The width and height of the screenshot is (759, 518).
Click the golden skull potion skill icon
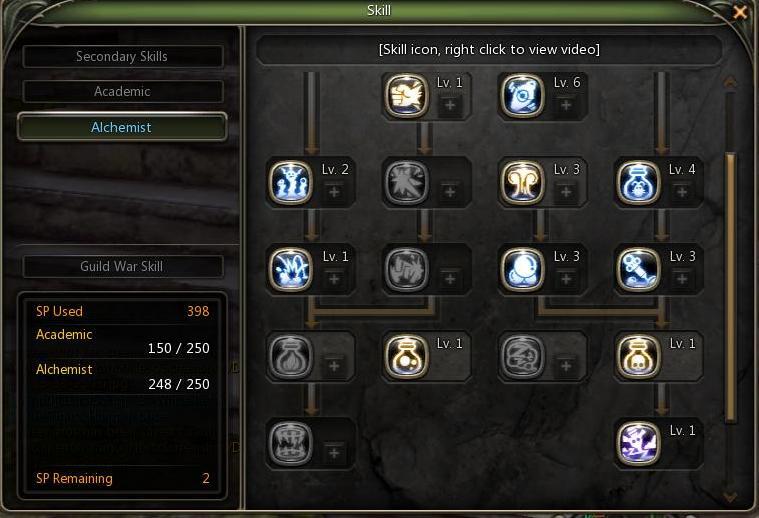point(638,357)
